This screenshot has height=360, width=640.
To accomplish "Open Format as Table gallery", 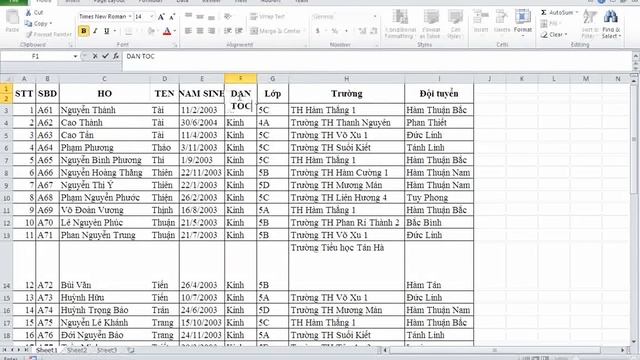I will click(x=431, y=24).
